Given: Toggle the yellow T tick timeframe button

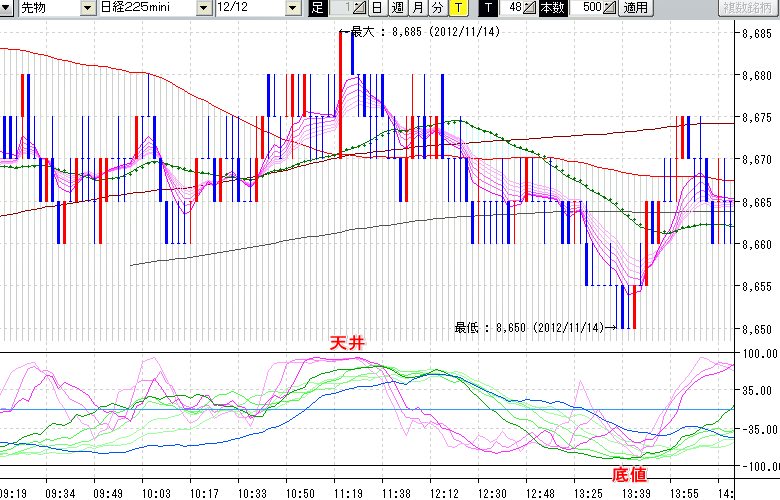Looking at the screenshot, I should [457, 8].
